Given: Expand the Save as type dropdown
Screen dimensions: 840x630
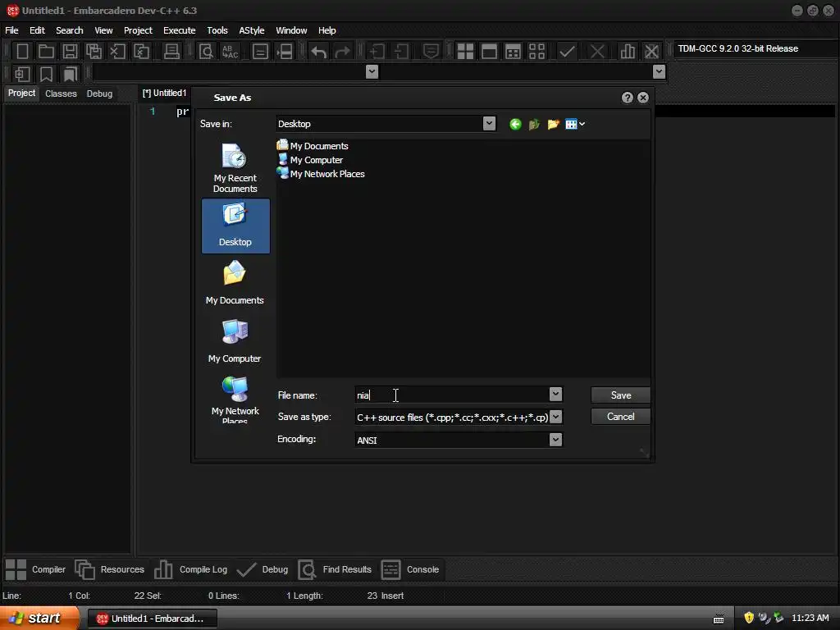Looking at the screenshot, I should pos(556,417).
